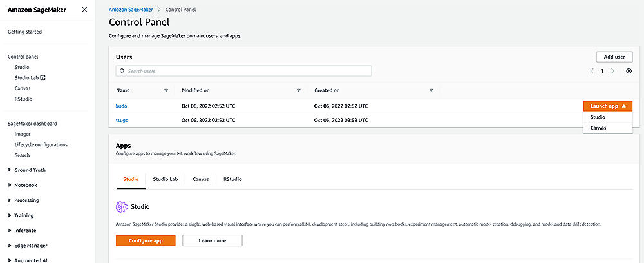
Task: Click the Configure app button
Action: 146,241
